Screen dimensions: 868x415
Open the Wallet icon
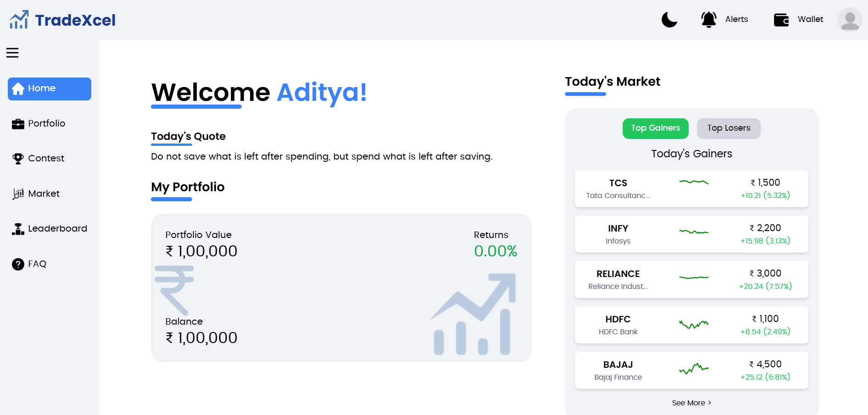(781, 20)
